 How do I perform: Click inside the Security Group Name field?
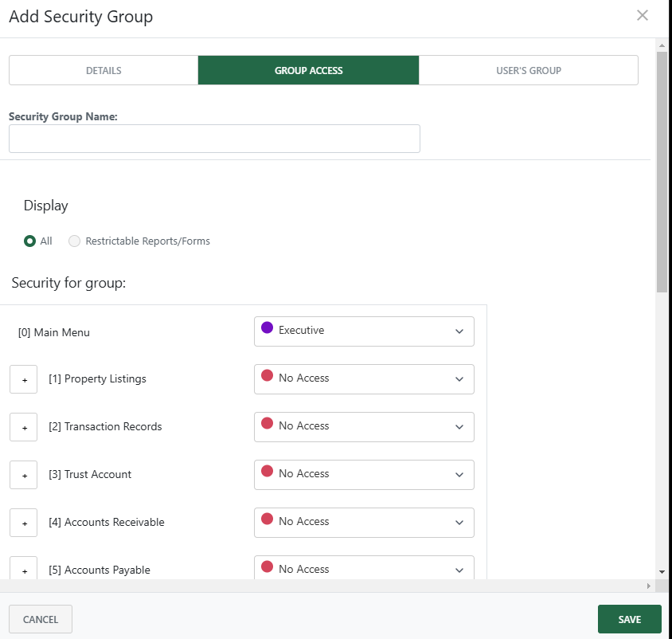pyautogui.click(x=213, y=139)
